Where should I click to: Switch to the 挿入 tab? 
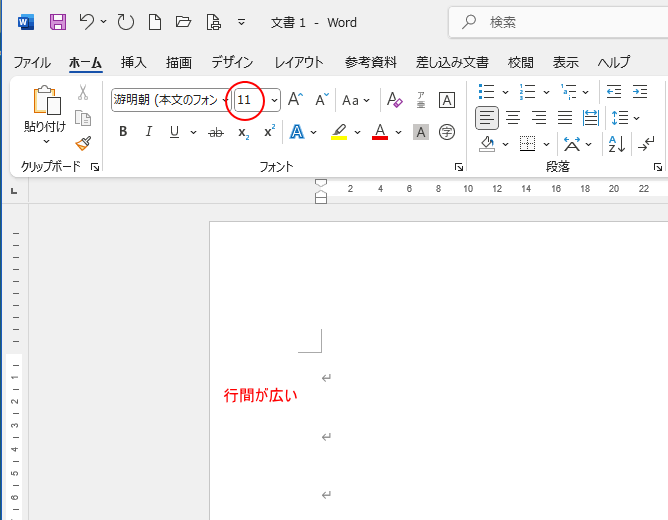(133, 63)
